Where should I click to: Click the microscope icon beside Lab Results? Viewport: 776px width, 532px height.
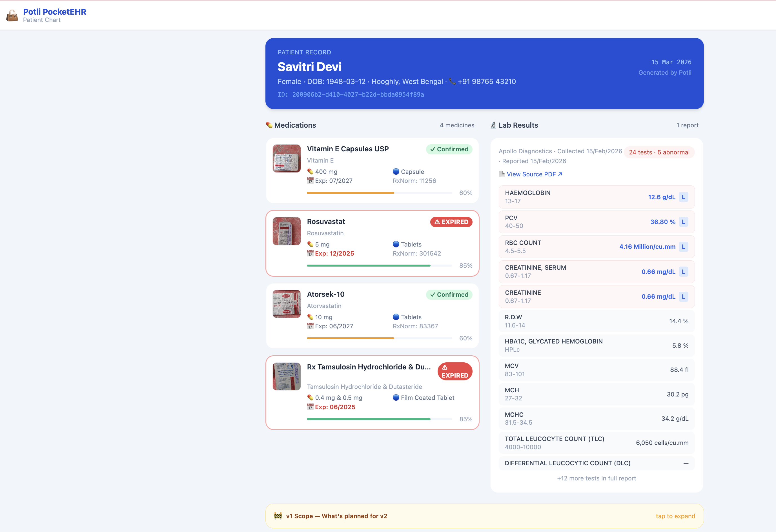click(493, 125)
